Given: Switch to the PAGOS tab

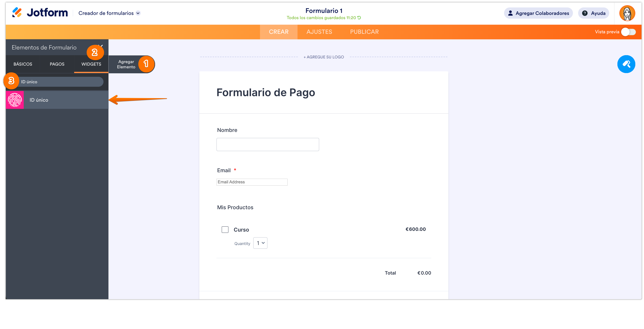Looking at the screenshot, I should point(57,64).
